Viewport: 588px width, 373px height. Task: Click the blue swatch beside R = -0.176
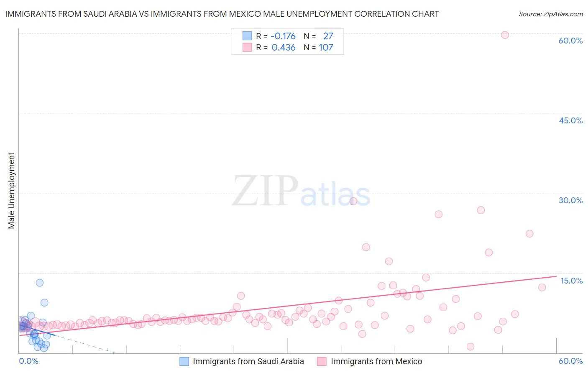coord(247,36)
